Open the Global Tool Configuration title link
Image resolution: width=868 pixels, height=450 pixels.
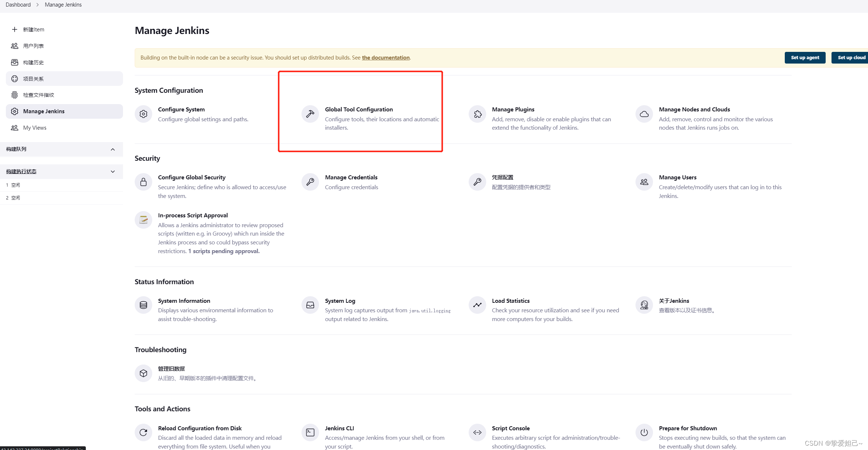(359, 109)
